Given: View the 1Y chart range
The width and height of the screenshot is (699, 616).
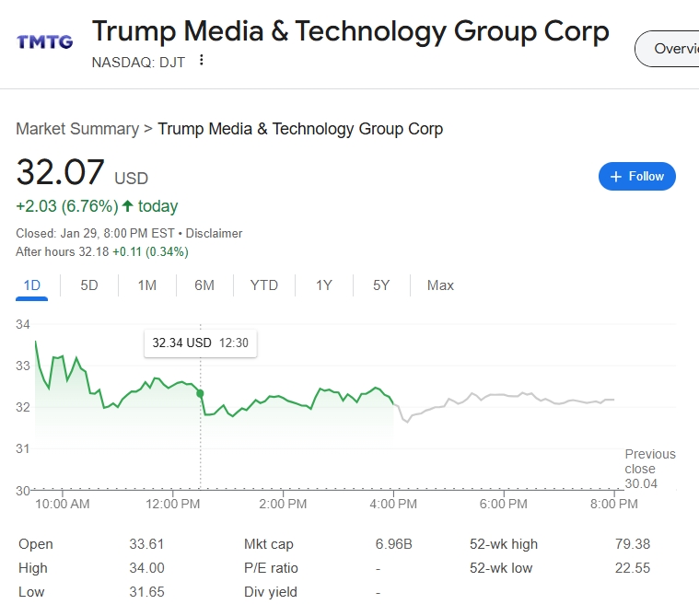Looking at the screenshot, I should tap(324, 285).
